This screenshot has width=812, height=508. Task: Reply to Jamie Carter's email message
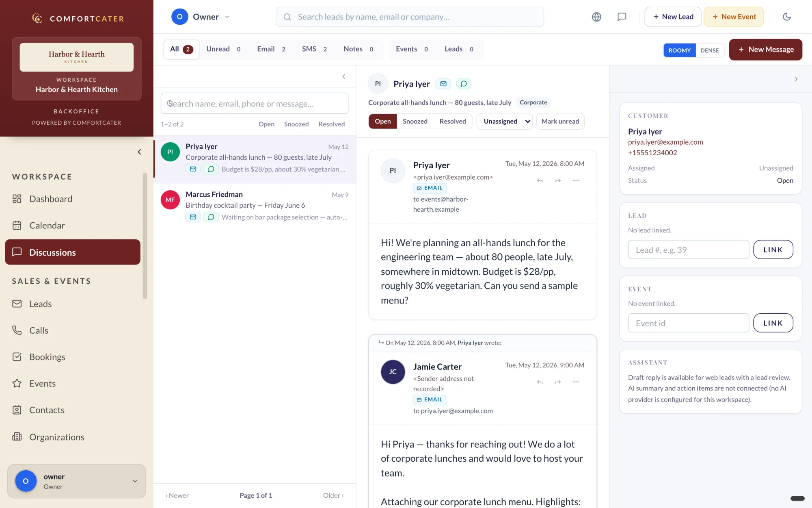tap(540, 382)
